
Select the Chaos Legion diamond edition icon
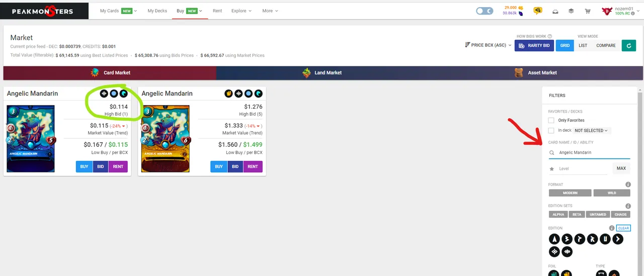coord(554,252)
